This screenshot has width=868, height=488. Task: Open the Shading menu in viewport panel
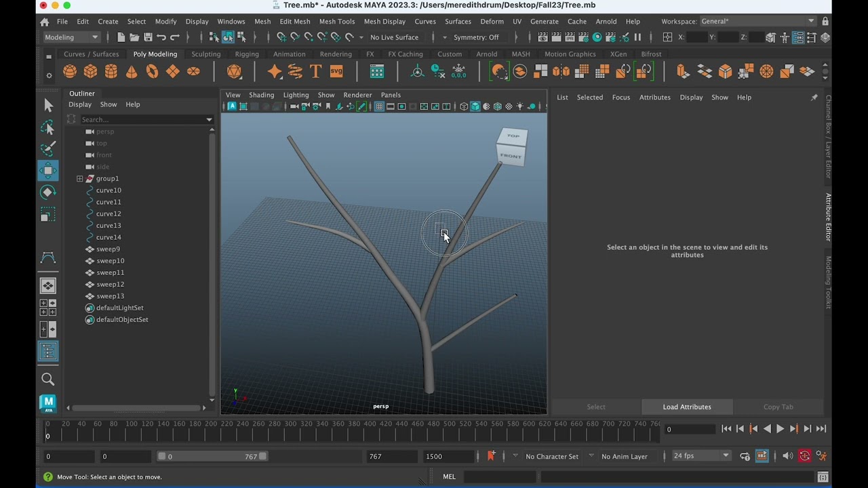click(x=261, y=95)
